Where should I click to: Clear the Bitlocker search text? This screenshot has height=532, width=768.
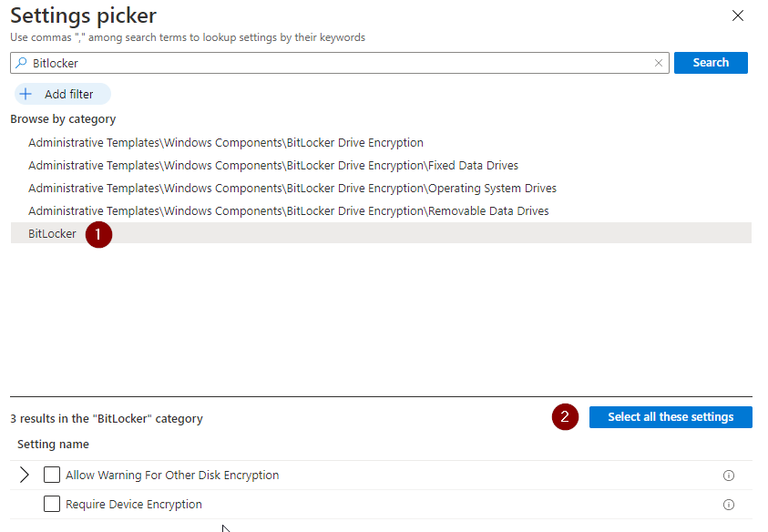tap(659, 63)
